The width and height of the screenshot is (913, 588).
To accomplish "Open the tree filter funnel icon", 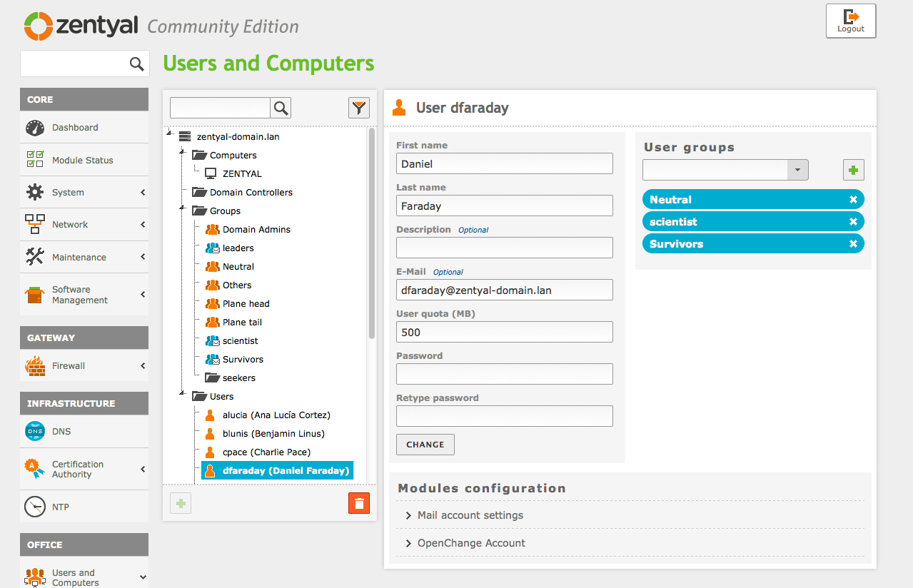I will pos(359,108).
